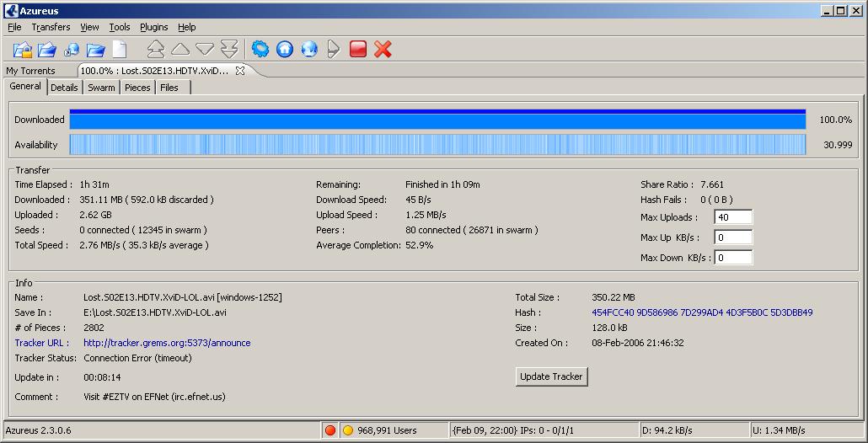Click the download speed D: 94.2 kB/s
This screenshot has width=868, height=443.
pyautogui.click(x=667, y=430)
